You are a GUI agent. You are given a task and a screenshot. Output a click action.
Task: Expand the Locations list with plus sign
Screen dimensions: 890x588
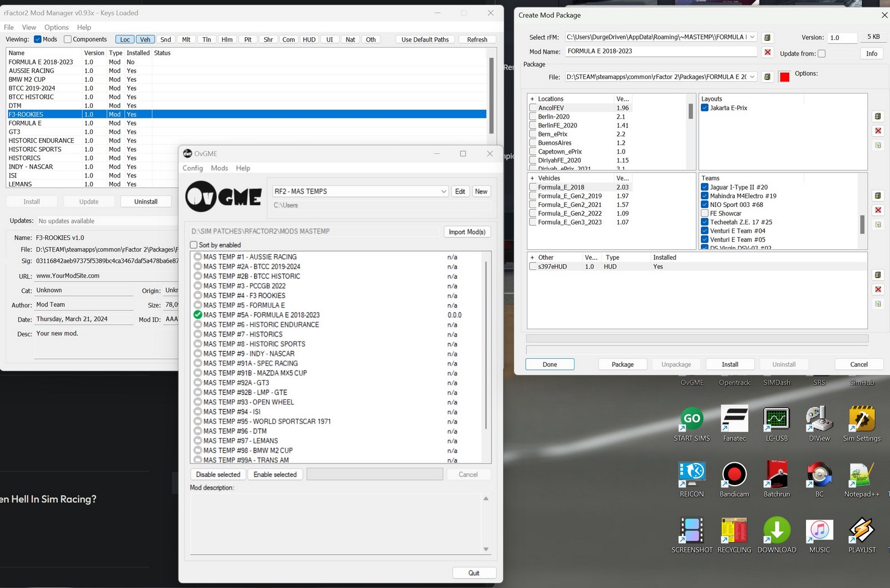coord(532,99)
